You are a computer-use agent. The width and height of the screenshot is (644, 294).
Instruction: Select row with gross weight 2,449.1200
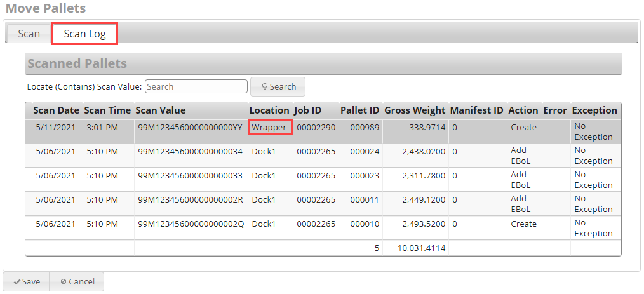[x=323, y=204]
